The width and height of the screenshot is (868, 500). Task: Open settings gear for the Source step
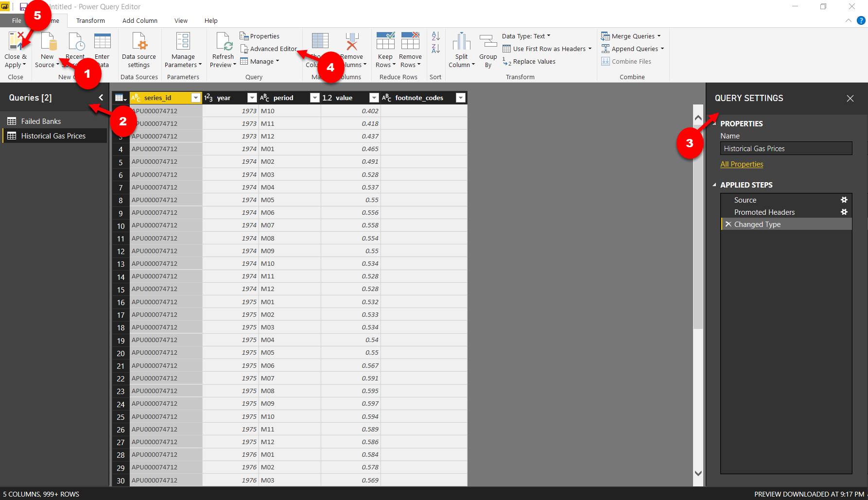tap(844, 200)
